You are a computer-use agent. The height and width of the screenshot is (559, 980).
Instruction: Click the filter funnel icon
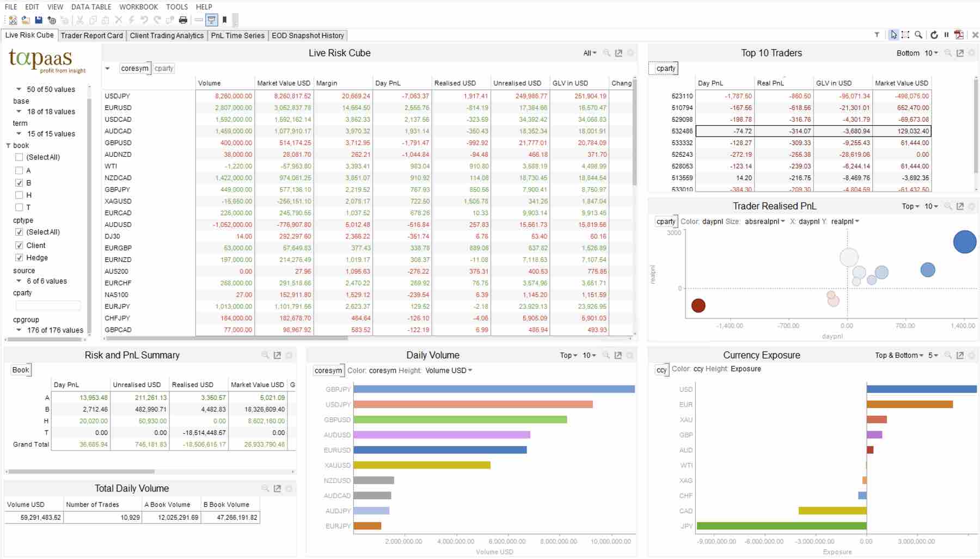(877, 35)
